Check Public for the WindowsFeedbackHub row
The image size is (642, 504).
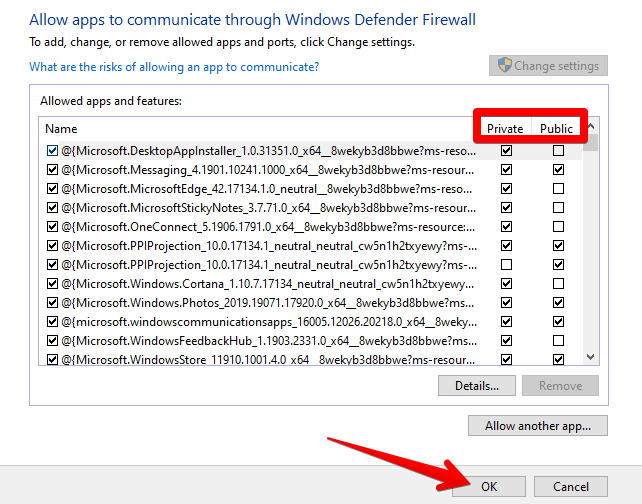tap(558, 340)
